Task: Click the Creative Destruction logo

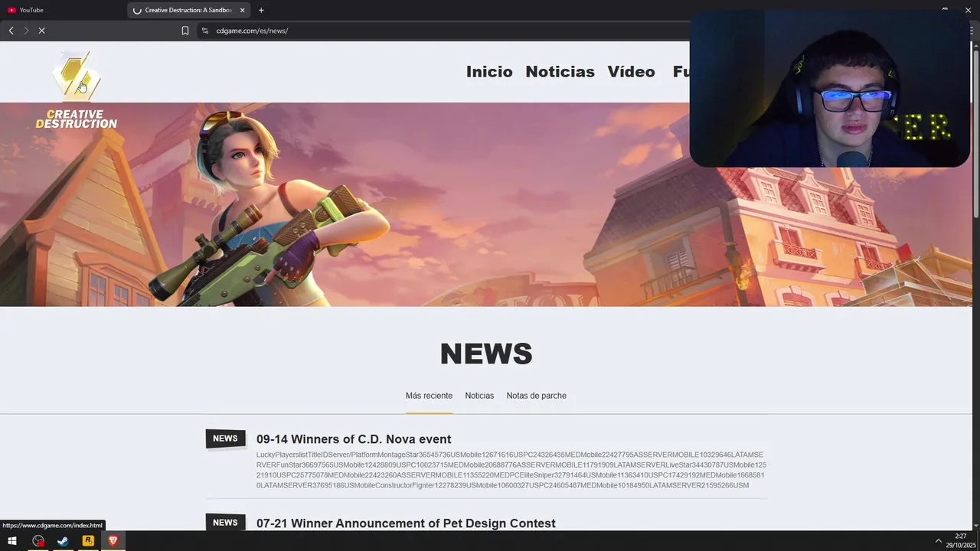Action: 76,90
